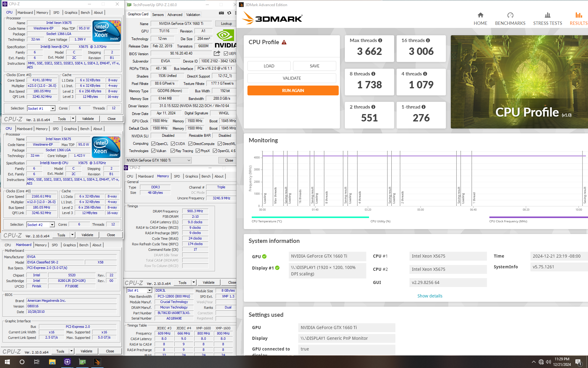Click the STRESS TESTS label in the 3DMark navigation
588x368 pixels.
click(x=548, y=23)
